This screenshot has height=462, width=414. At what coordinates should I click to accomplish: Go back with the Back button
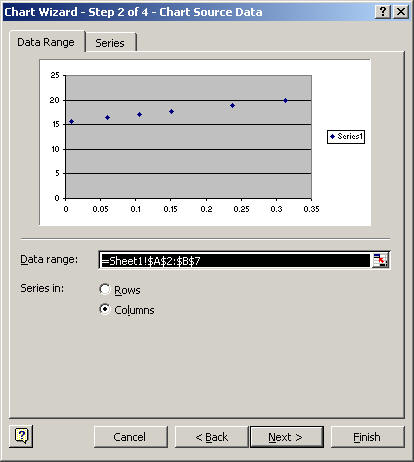click(x=211, y=437)
